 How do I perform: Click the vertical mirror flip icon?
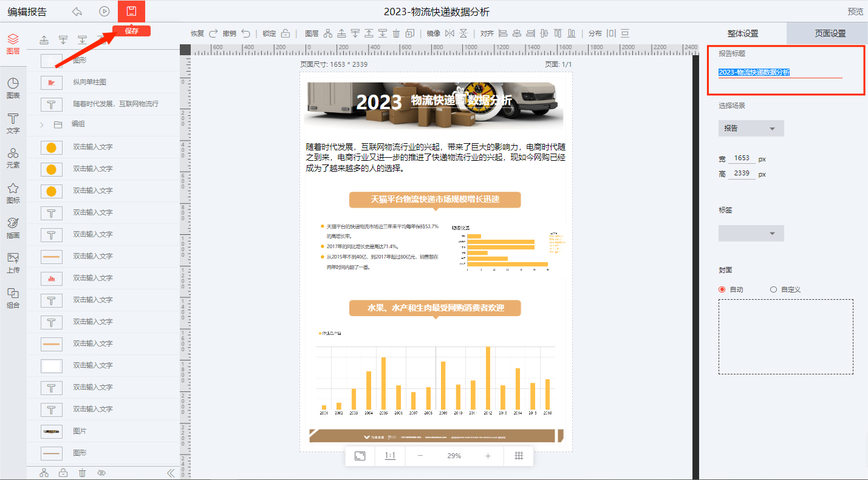(463, 33)
